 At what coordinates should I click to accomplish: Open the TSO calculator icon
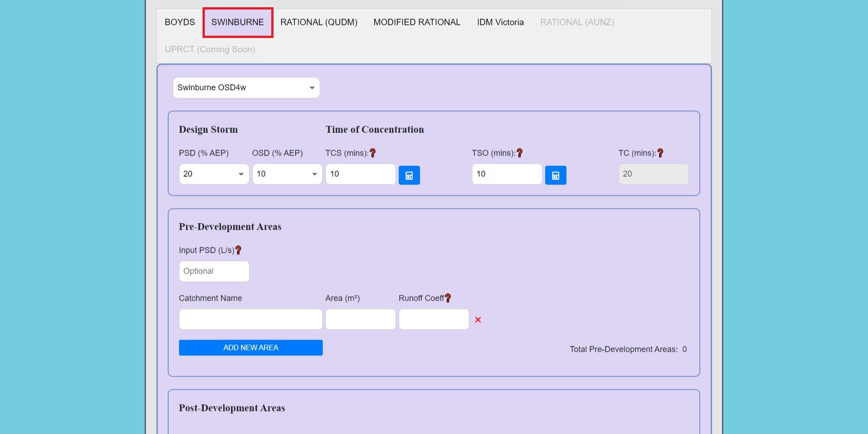556,175
